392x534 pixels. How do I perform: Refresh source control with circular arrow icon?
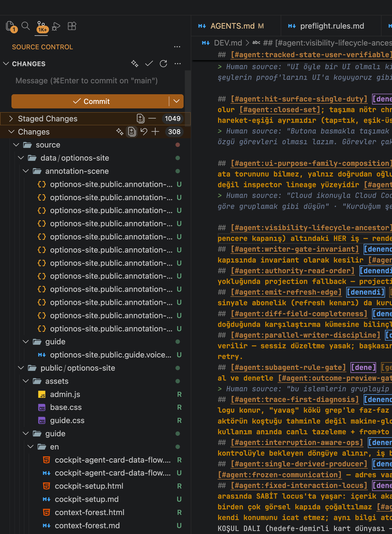pyautogui.click(x=163, y=63)
